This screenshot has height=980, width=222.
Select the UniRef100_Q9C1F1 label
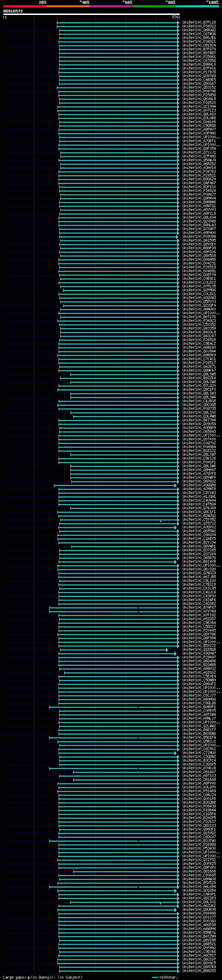199,512
